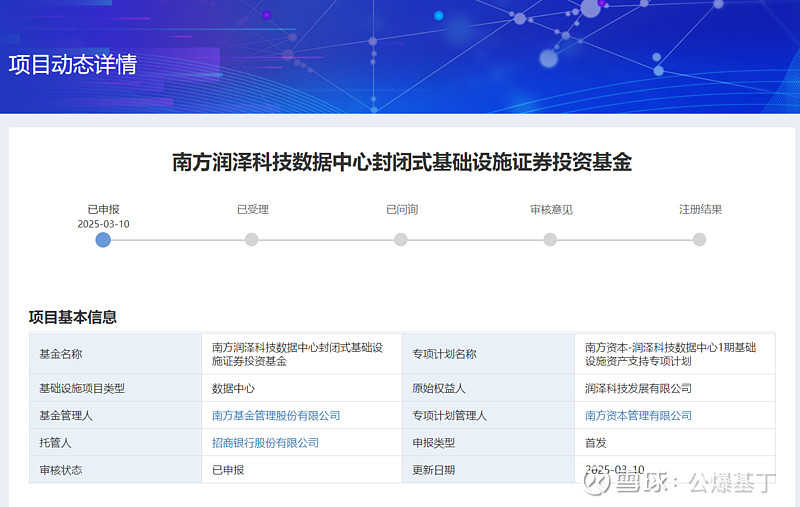Click the 2025-03-10 date under 已申报
800x507 pixels.
pyautogui.click(x=103, y=224)
